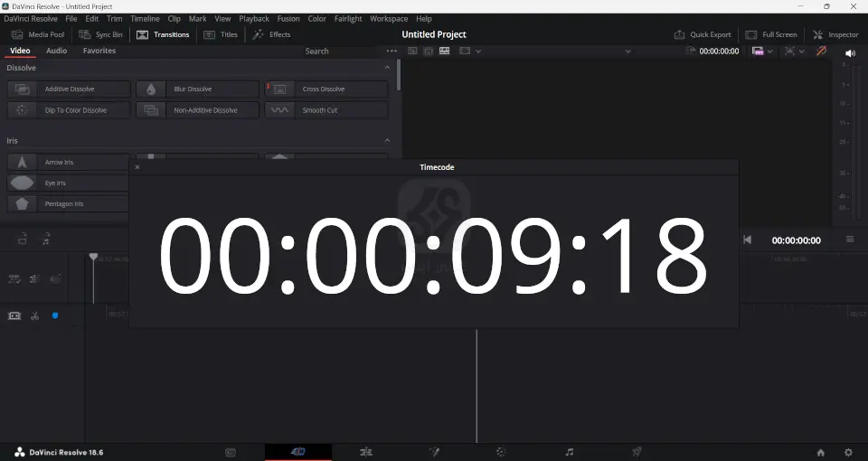Open the DaVinci Resolve menu
Image resolution: width=868 pixels, height=461 pixels.
pyautogui.click(x=31, y=19)
